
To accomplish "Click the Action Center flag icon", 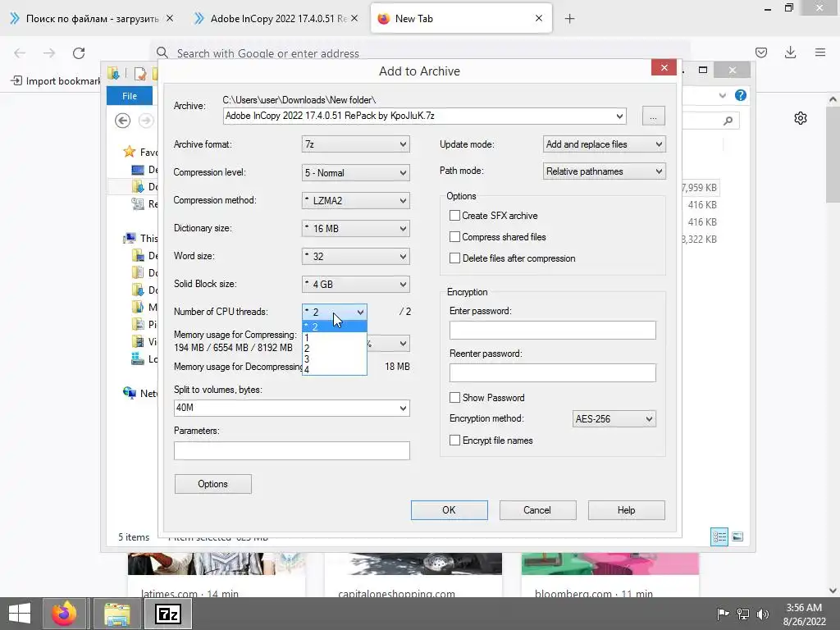I will 723,614.
